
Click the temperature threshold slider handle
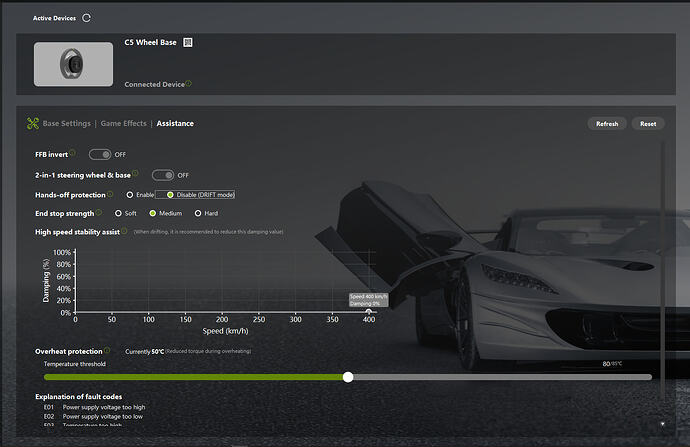(x=348, y=377)
